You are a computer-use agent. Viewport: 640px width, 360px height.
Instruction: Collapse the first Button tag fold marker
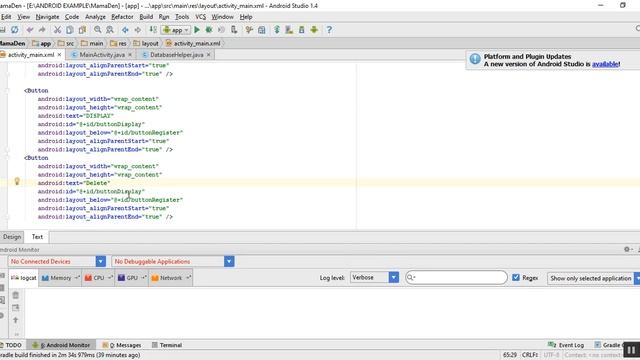(7, 91)
